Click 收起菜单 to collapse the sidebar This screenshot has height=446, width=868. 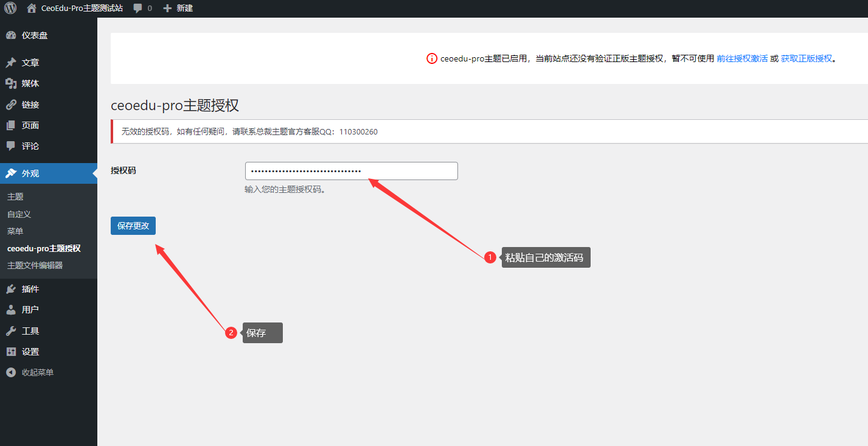pos(38,372)
